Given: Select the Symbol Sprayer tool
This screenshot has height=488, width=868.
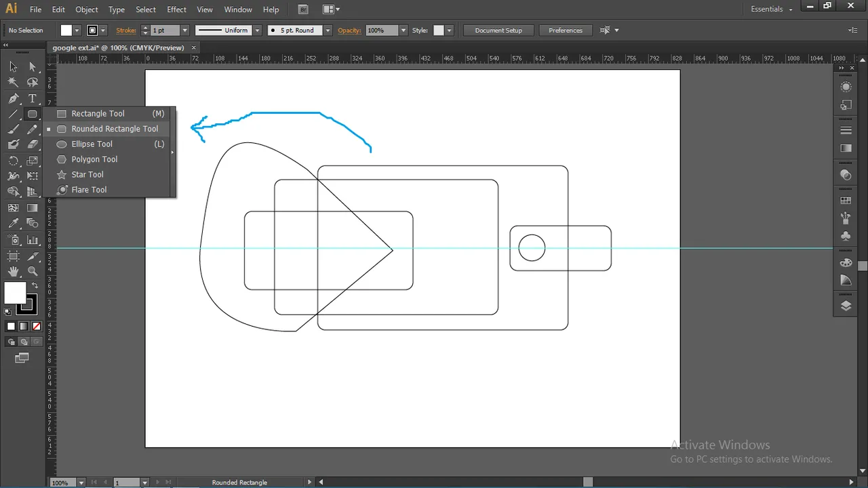Looking at the screenshot, I should point(13,240).
